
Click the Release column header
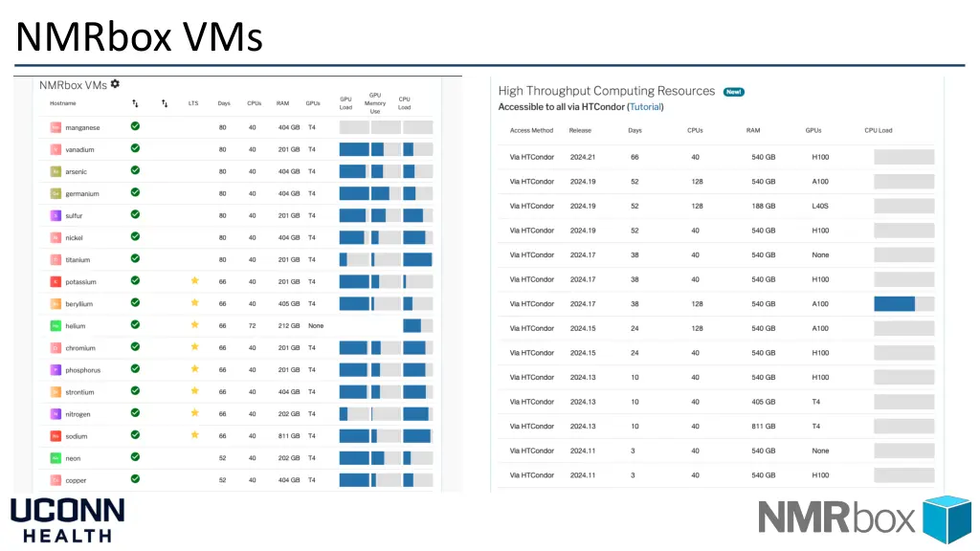(x=580, y=130)
